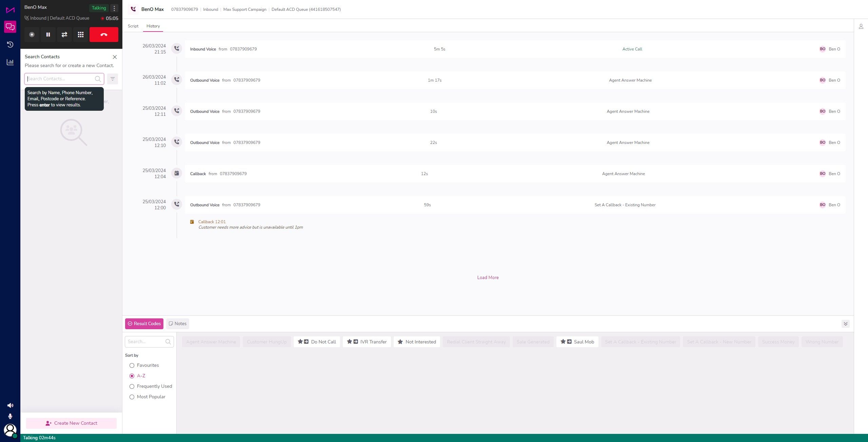Open contact search filter options

tap(113, 79)
